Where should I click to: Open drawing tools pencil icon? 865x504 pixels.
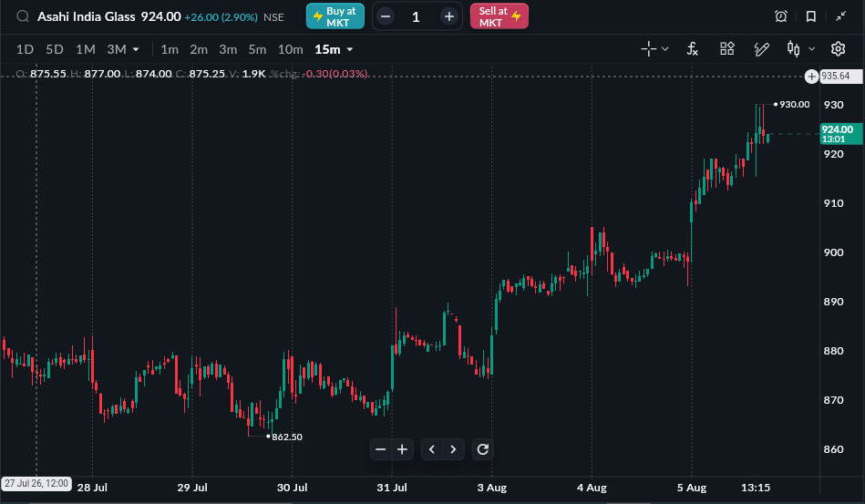point(761,49)
